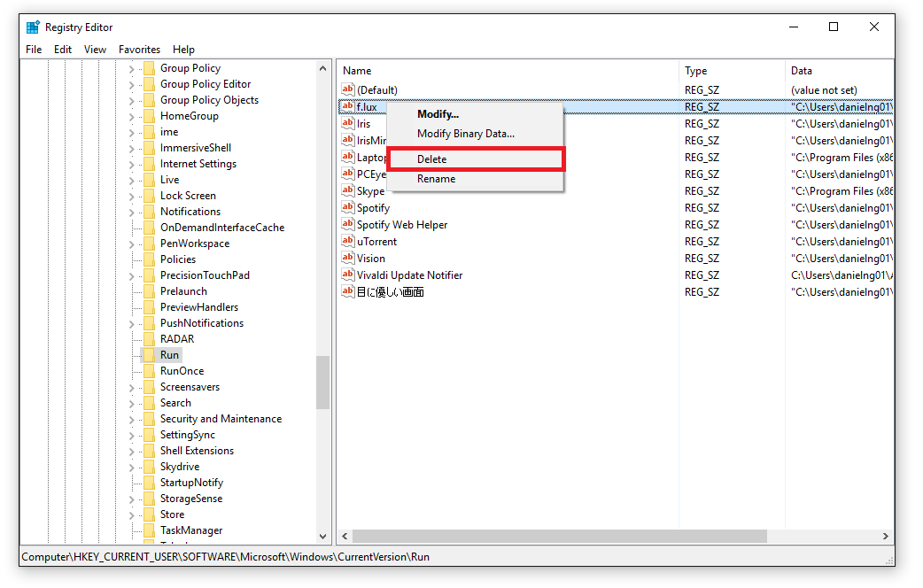Image resolution: width=923 pixels, height=588 pixels.
Task: Click the folder icon for Group Policy
Action: [x=150, y=68]
